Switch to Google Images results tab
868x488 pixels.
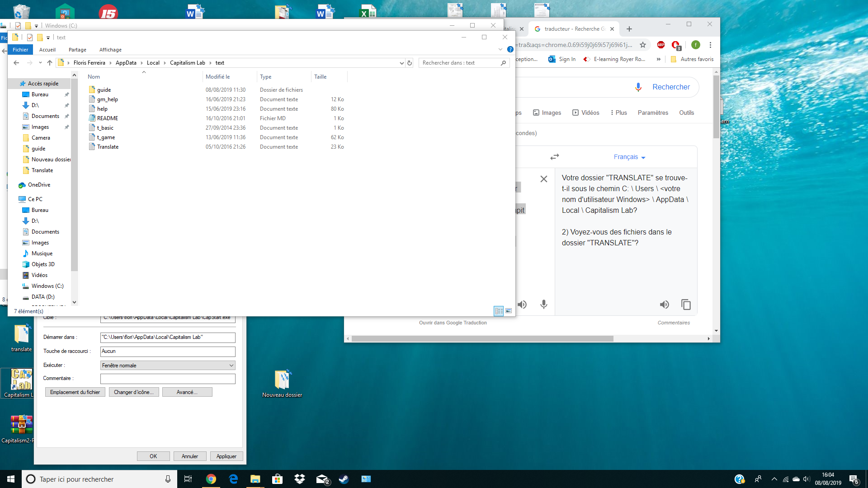[547, 113]
